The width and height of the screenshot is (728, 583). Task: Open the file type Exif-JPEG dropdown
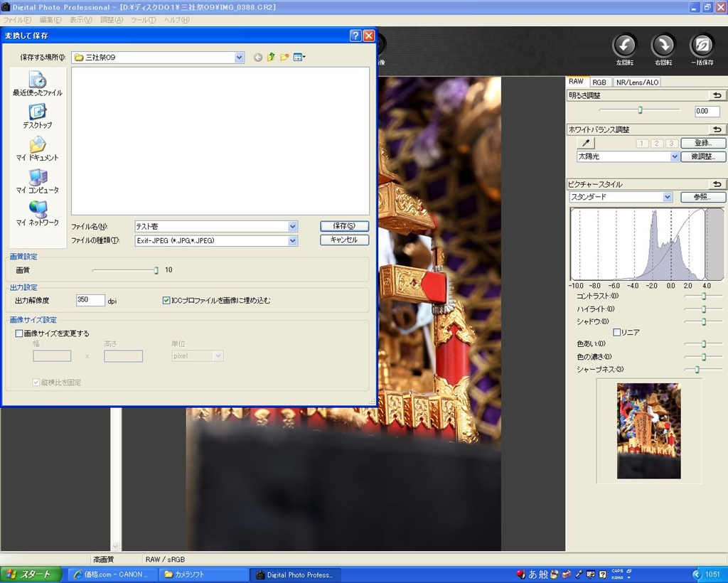pyautogui.click(x=292, y=241)
